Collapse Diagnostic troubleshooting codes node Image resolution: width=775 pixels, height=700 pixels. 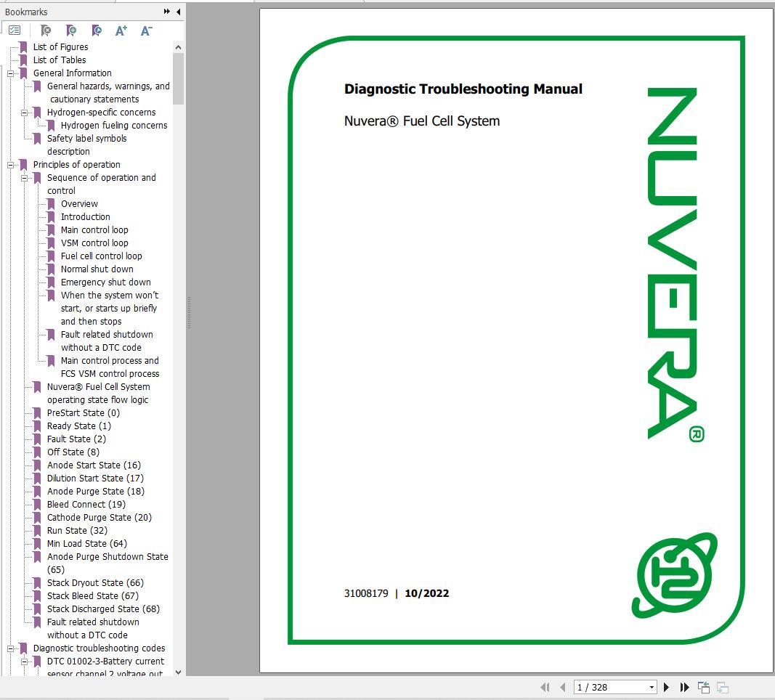[10, 648]
